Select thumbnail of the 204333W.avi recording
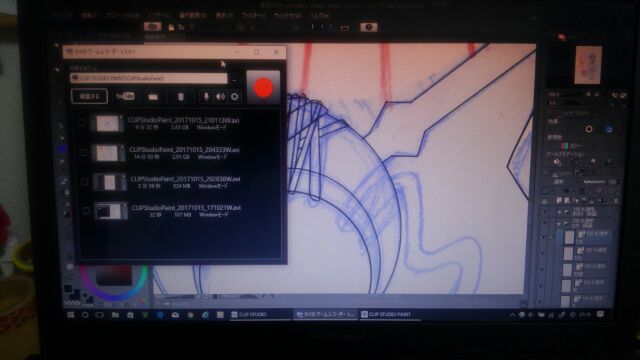The image size is (640, 360). pos(108,153)
